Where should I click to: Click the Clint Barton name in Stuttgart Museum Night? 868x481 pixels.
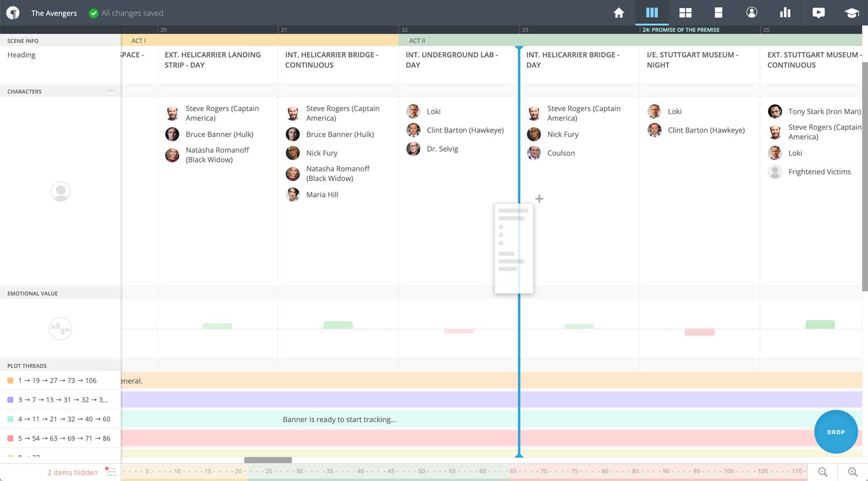pos(706,130)
